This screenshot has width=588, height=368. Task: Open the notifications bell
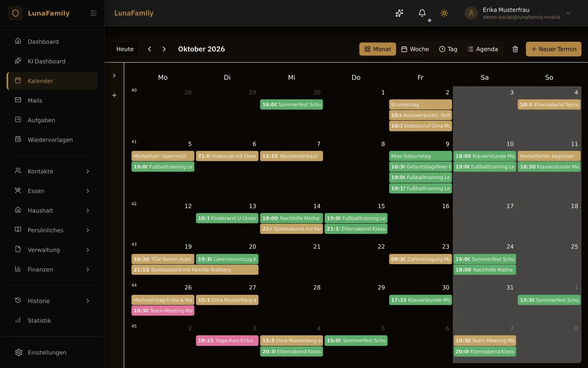click(422, 13)
